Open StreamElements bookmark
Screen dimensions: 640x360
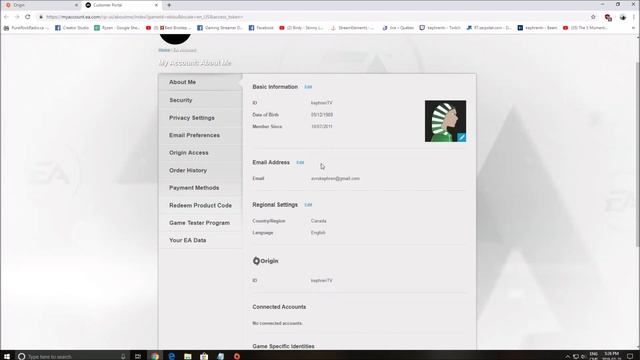[351, 28]
